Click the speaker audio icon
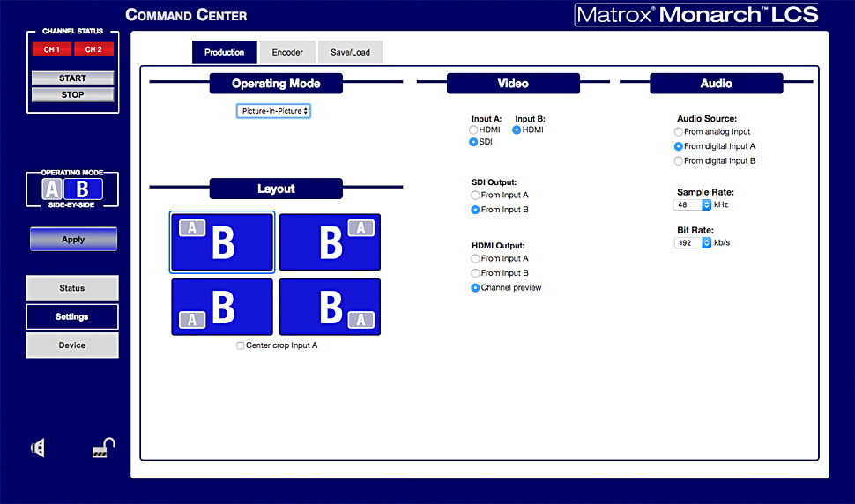Screen dimensions: 855x504 (x=38, y=448)
